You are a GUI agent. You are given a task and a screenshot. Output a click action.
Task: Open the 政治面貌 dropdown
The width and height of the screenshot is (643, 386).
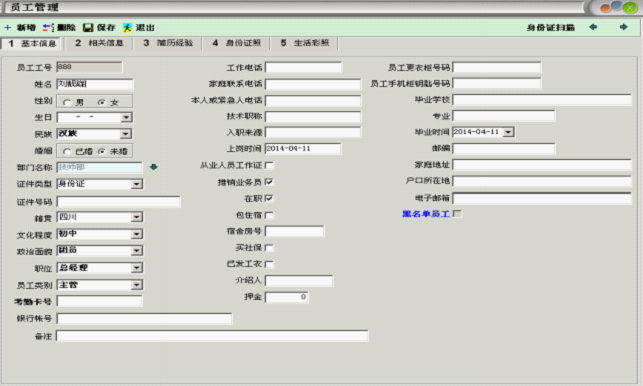pos(137,251)
